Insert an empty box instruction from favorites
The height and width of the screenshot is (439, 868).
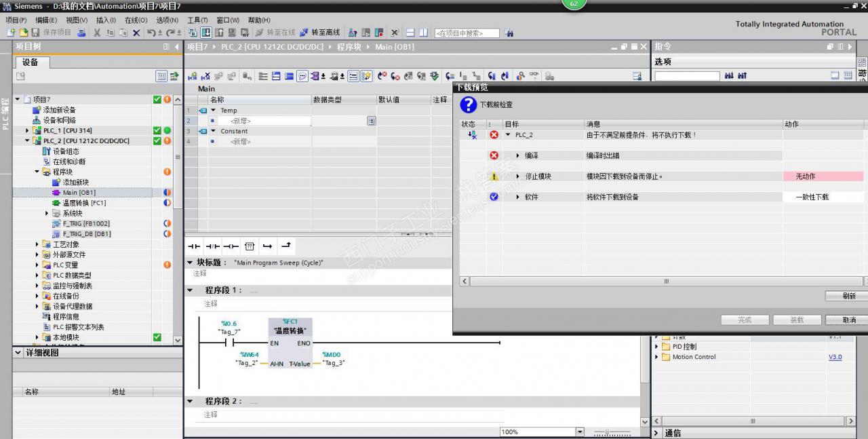[249, 246]
